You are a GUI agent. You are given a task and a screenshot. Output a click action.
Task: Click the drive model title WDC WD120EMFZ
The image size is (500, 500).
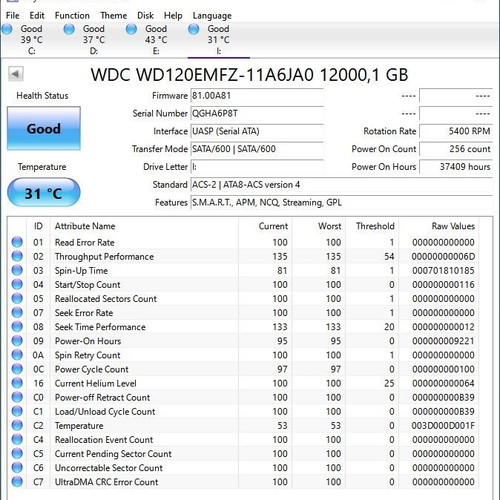pos(249,75)
